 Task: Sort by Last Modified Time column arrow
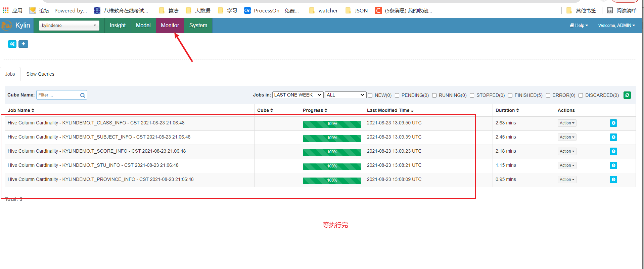pos(412,111)
